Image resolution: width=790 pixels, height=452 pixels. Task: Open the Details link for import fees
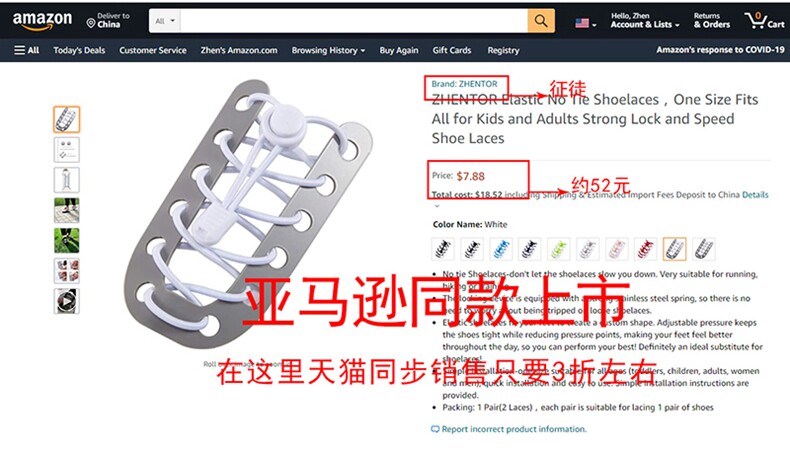pyautogui.click(x=755, y=195)
